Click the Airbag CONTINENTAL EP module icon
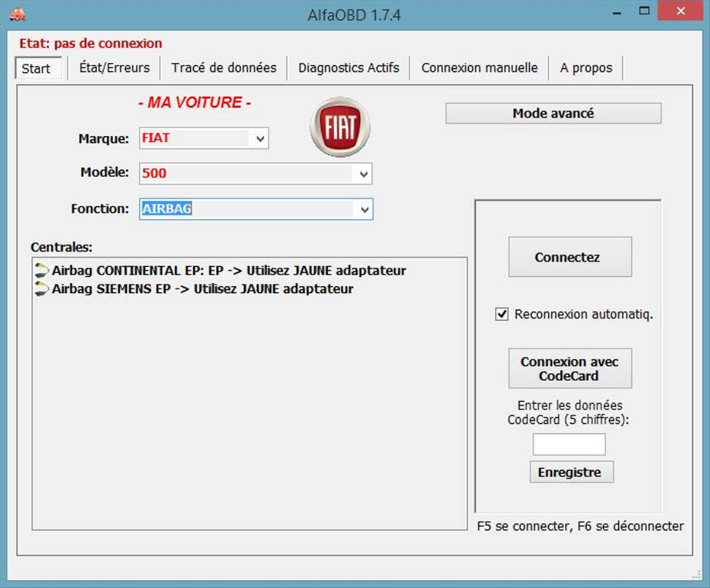The height and width of the screenshot is (588, 710). [x=40, y=271]
